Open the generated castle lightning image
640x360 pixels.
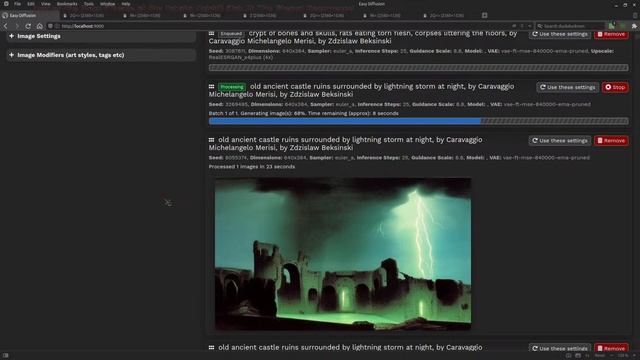[343, 253]
